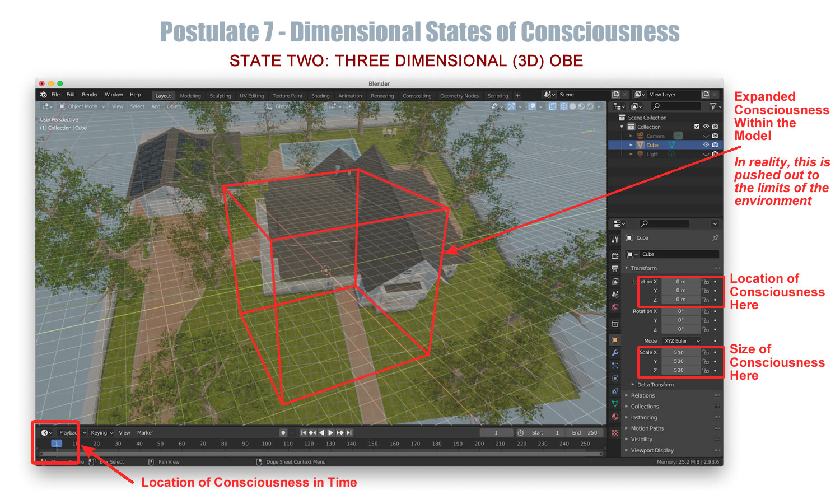
Task: Select the Object Properties tab in the properties editor
Action: click(x=615, y=340)
